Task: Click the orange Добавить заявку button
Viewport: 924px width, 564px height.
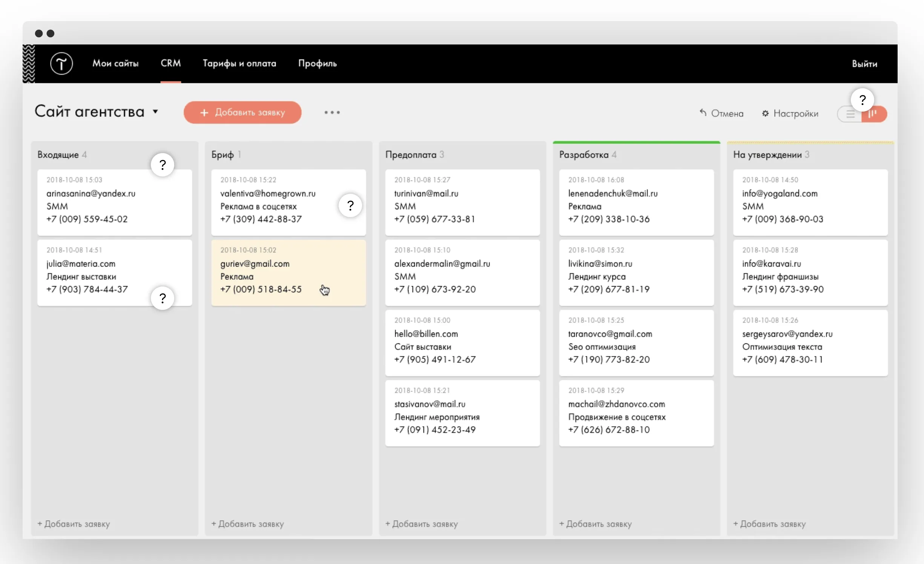Action: click(243, 112)
